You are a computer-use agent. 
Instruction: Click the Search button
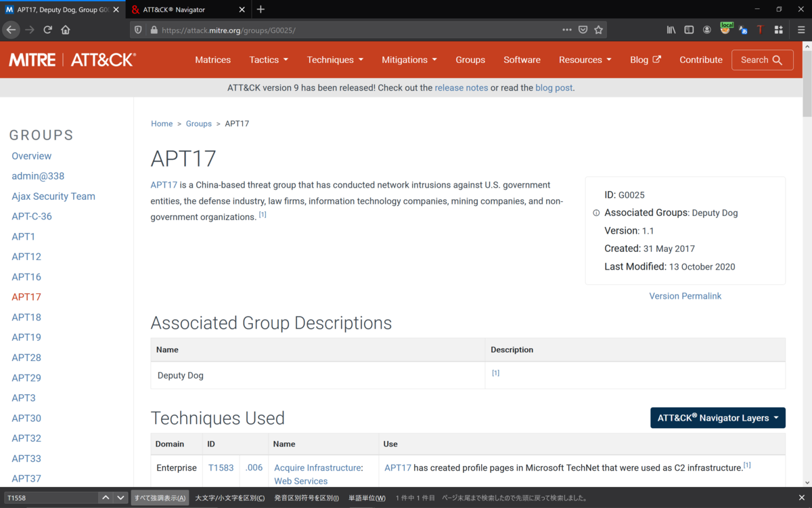click(x=763, y=60)
